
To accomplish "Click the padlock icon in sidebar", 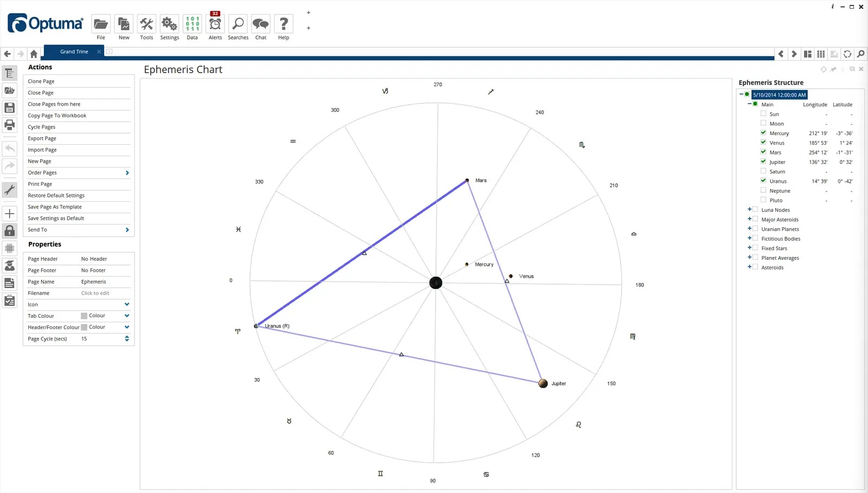I will tap(10, 231).
